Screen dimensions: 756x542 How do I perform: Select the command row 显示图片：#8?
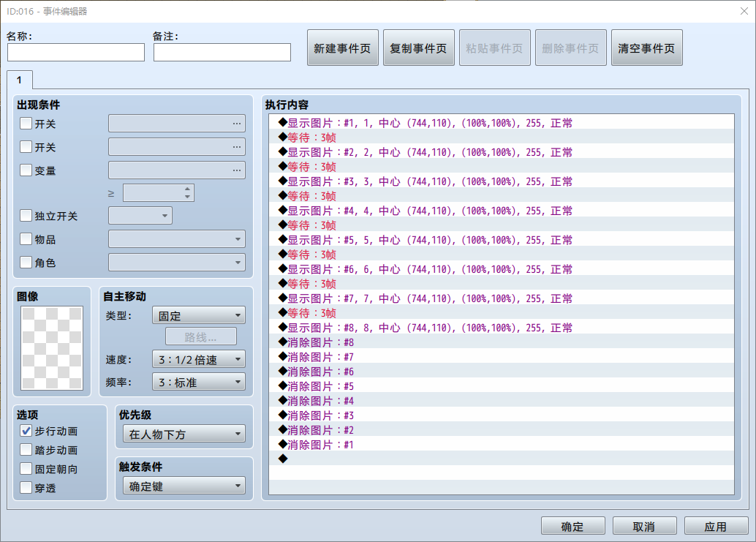pyautogui.click(x=502, y=328)
